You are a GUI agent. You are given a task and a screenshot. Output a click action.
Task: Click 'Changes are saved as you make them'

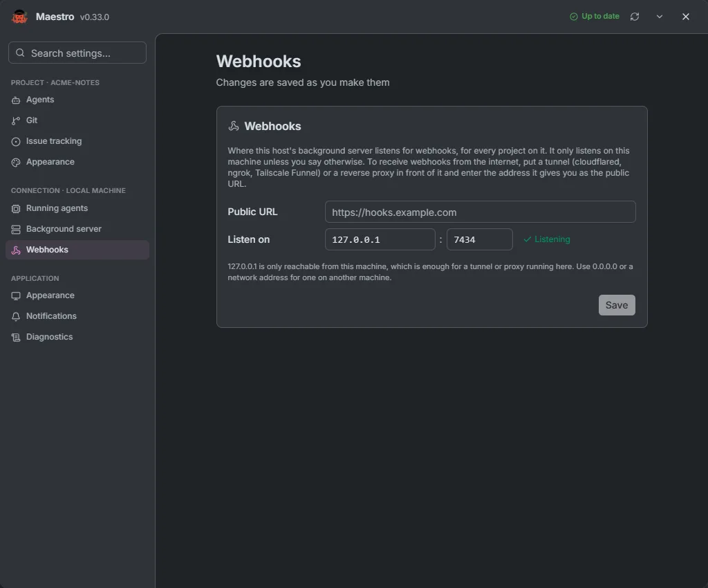pos(303,82)
